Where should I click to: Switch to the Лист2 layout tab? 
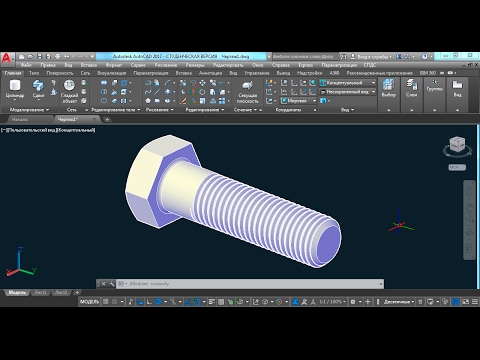click(61, 292)
